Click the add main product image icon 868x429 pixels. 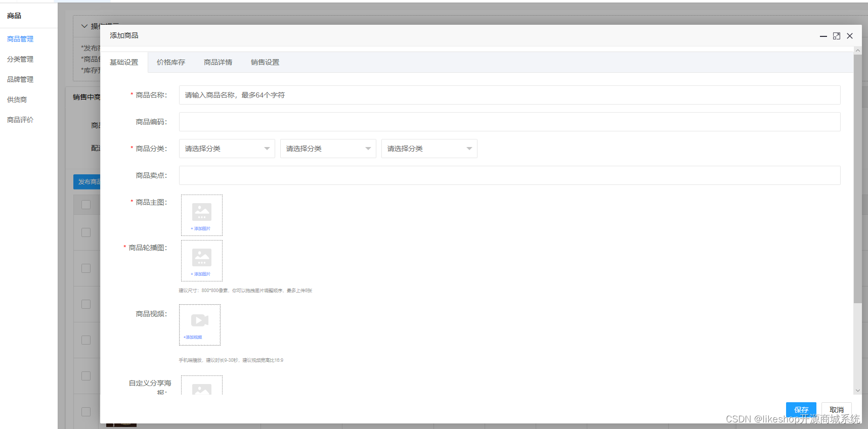(x=202, y=212)
